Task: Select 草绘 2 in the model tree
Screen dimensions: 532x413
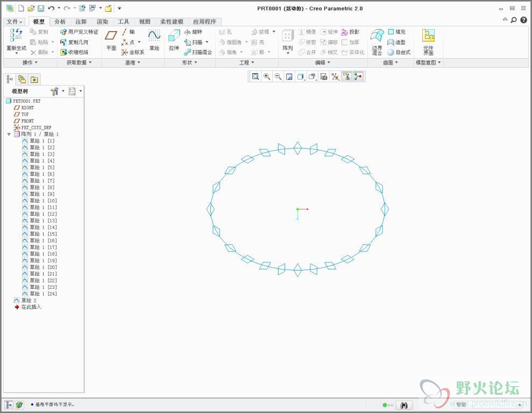Action: click(x=25, y=301)
